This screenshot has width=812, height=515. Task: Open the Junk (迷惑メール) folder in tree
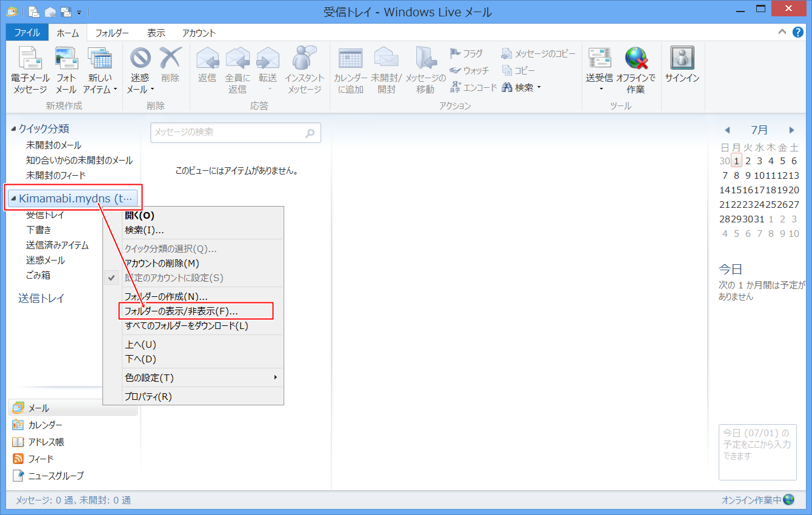click(x=45, y=261)
